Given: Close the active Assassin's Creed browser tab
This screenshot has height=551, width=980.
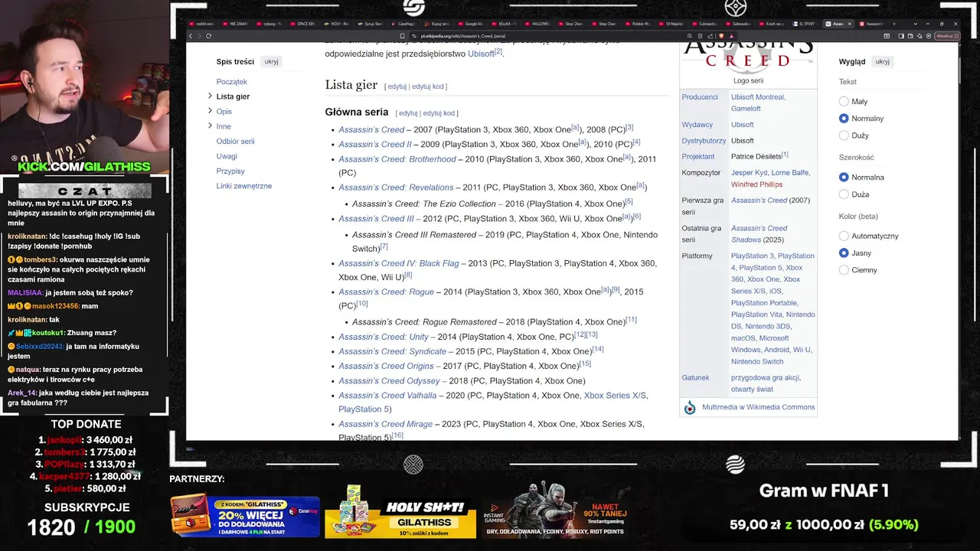Looking at the screenshot, I should coord(849,24).
